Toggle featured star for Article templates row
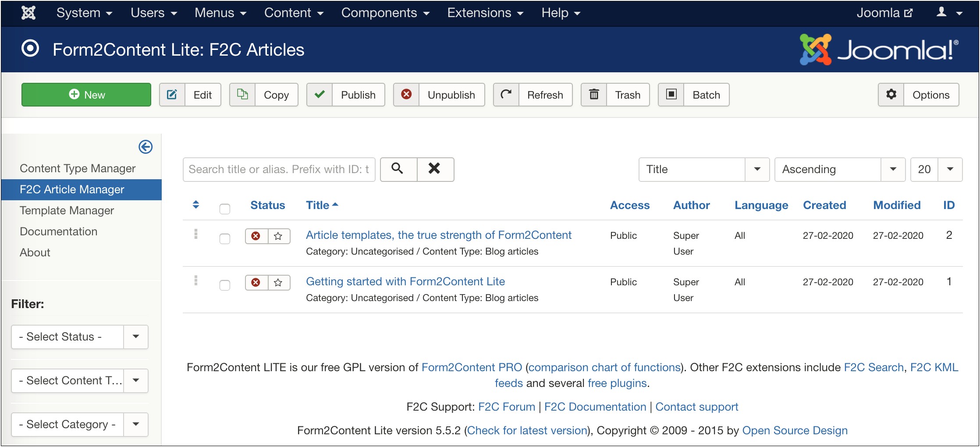The image size is (980, 447). tap(279, 236)
